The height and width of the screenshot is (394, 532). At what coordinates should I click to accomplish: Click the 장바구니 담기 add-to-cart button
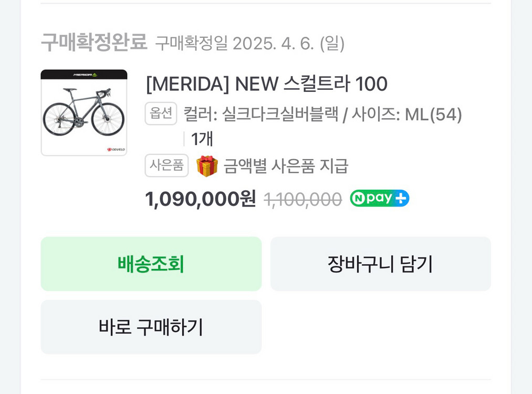click(381, 264)
